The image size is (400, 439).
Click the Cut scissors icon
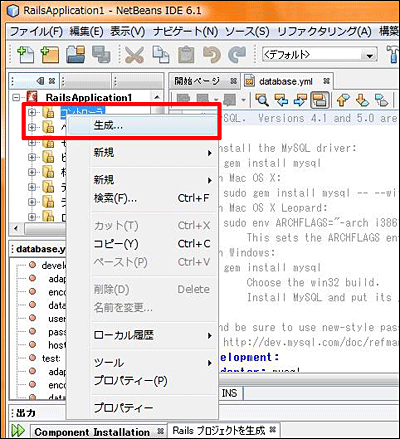134,55
